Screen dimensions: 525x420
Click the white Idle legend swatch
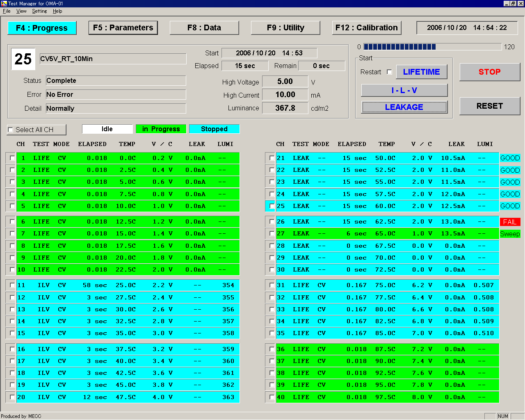coord(107,129)
